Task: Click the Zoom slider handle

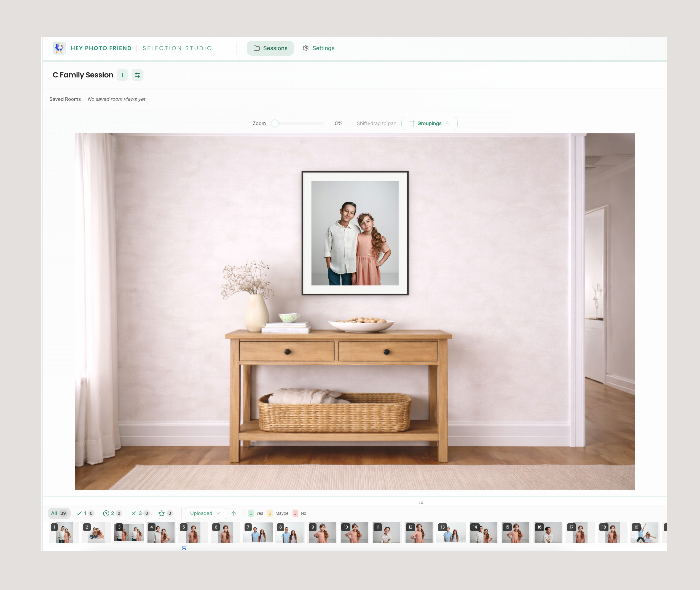Action: tap(275, 123)
